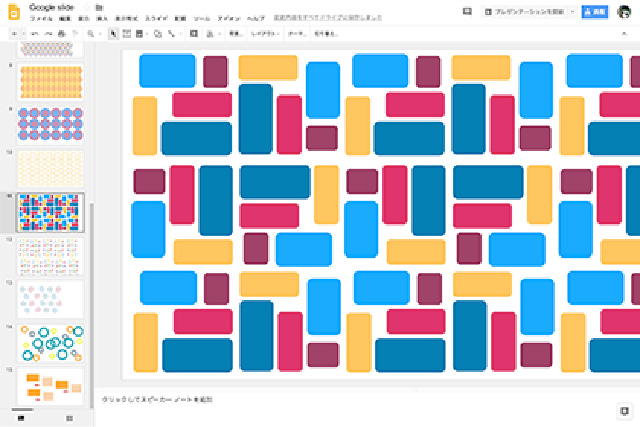Viewport: 640px width, 427px height.
Task: Open the new slide layout dropdown arrow
Action: click(24, 34)
